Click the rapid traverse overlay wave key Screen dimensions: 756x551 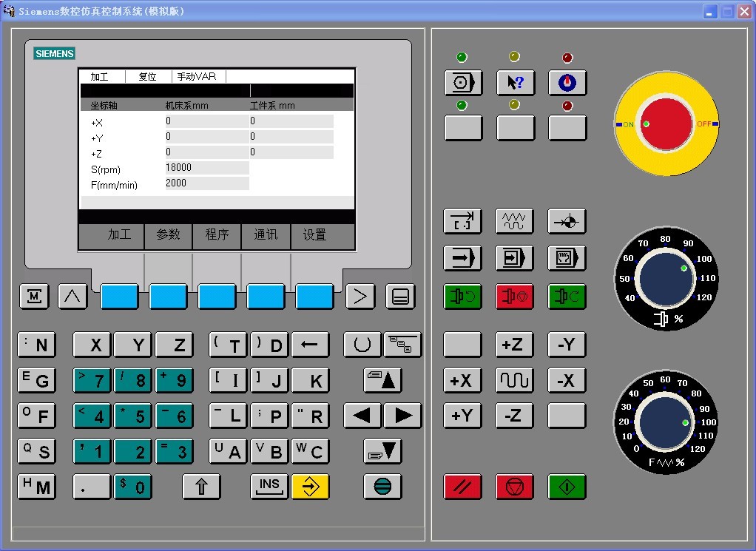[514, 380]
